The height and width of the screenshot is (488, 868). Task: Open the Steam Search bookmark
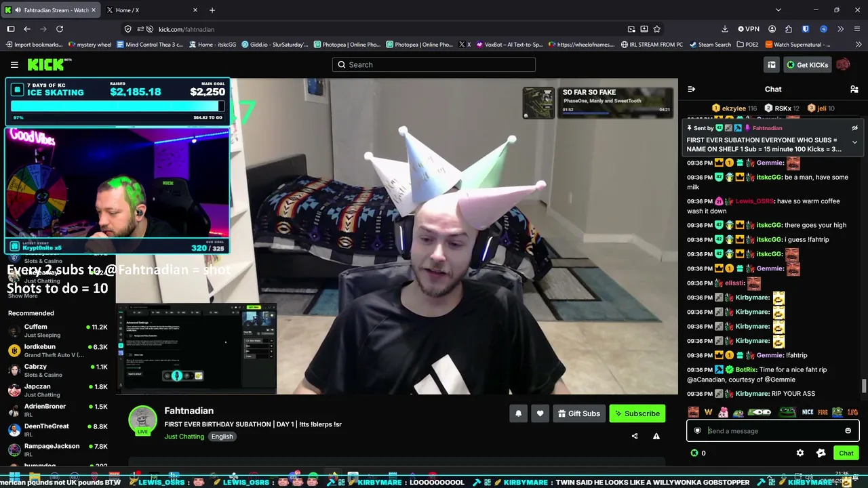point(711,45)
